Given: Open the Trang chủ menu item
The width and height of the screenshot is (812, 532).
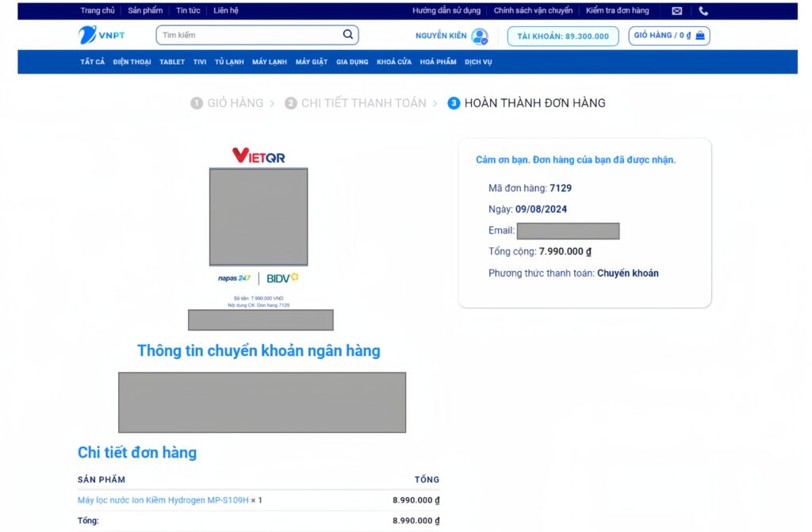Looking at the screenshot, I should click(98, 11).
